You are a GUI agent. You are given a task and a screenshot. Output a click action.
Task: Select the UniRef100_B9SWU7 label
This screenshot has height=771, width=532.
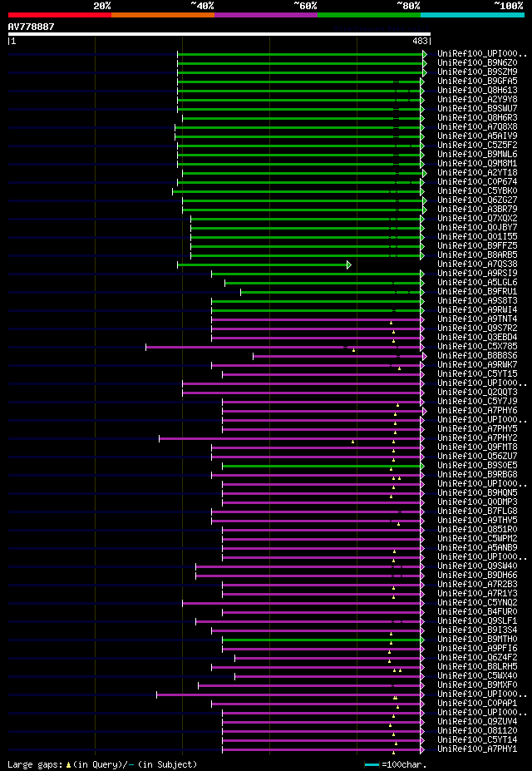(x=477, y=109)
